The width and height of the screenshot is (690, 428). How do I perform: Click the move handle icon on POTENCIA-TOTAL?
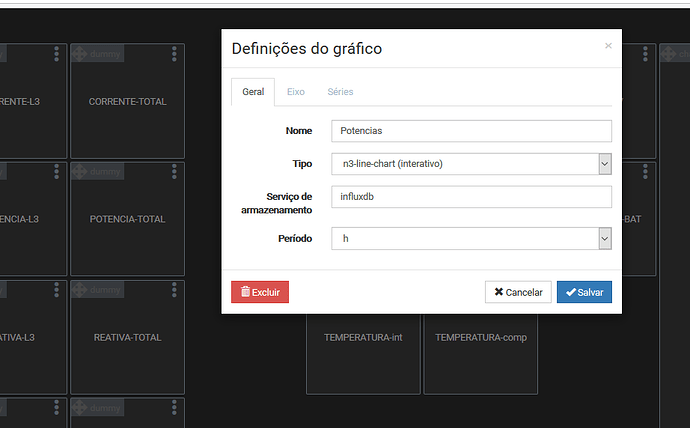[81, 173]
